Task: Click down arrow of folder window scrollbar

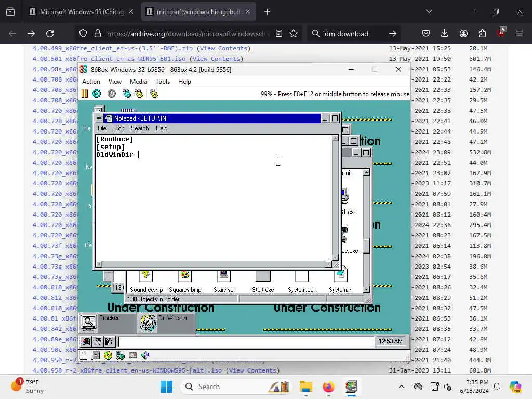Action: click(x=366, y=289)
